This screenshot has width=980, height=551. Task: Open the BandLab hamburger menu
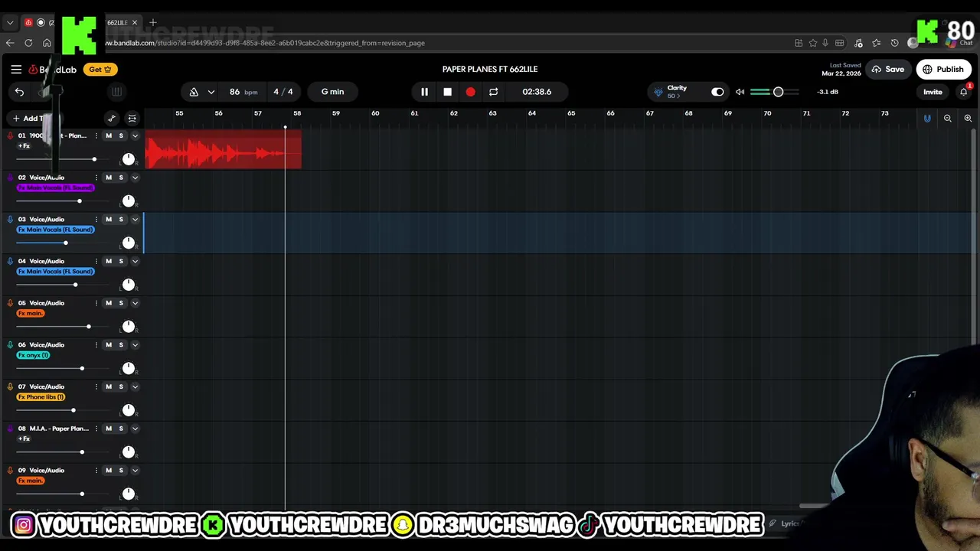(16, 70)
